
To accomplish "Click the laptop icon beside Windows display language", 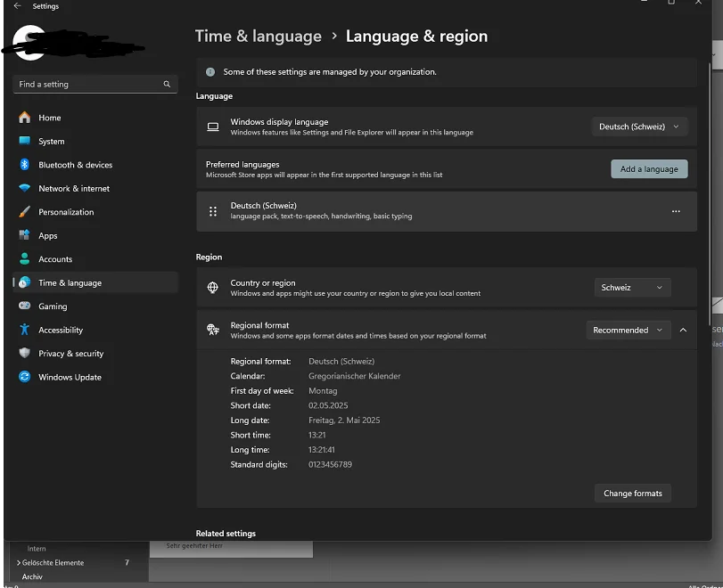I will [213, 127].
